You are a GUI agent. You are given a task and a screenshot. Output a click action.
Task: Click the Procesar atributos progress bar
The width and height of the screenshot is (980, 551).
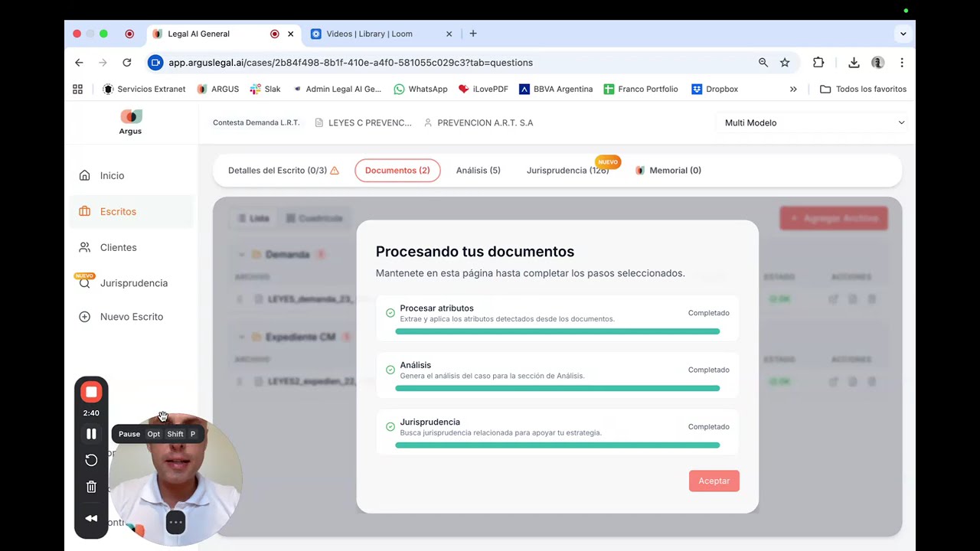pyautogui.click(x=557, y=331)
